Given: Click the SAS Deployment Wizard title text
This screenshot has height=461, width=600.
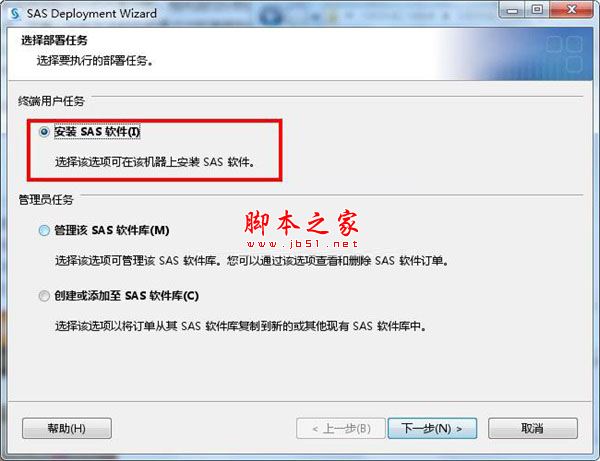Looking at the screenshot, I should [x=92, y=14].
